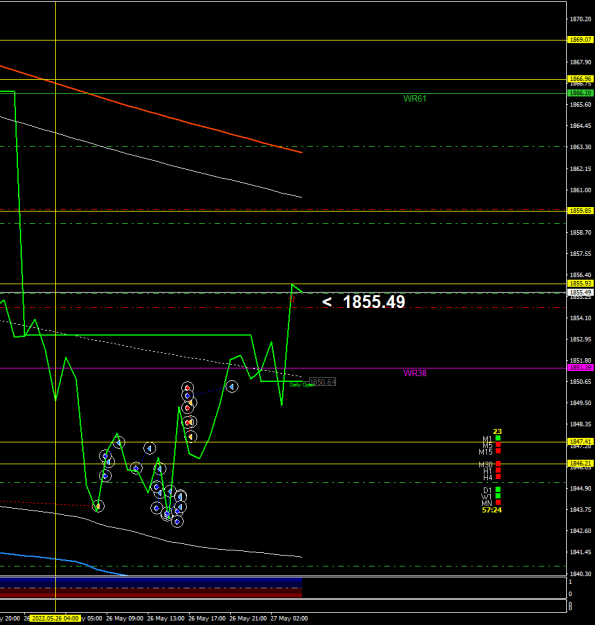
Task: Click the red M15 timeframe signal square
Action: tap(498, 451)
